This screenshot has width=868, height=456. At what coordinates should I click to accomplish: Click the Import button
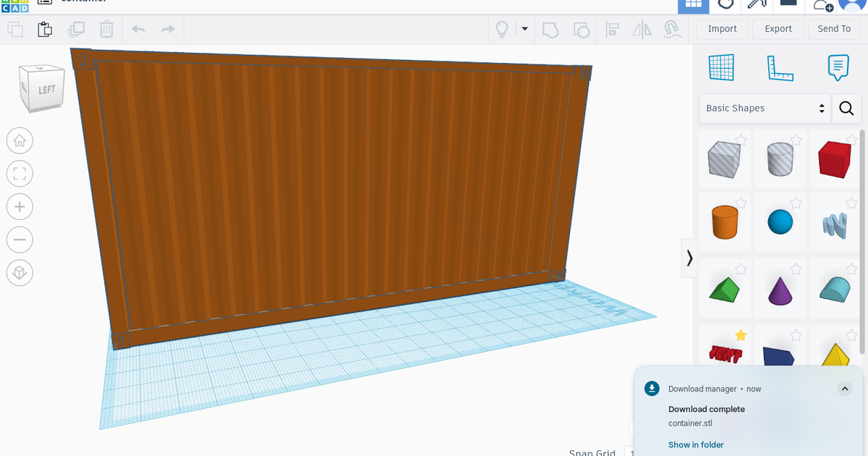pyautogui.click(x=722, y=29)
